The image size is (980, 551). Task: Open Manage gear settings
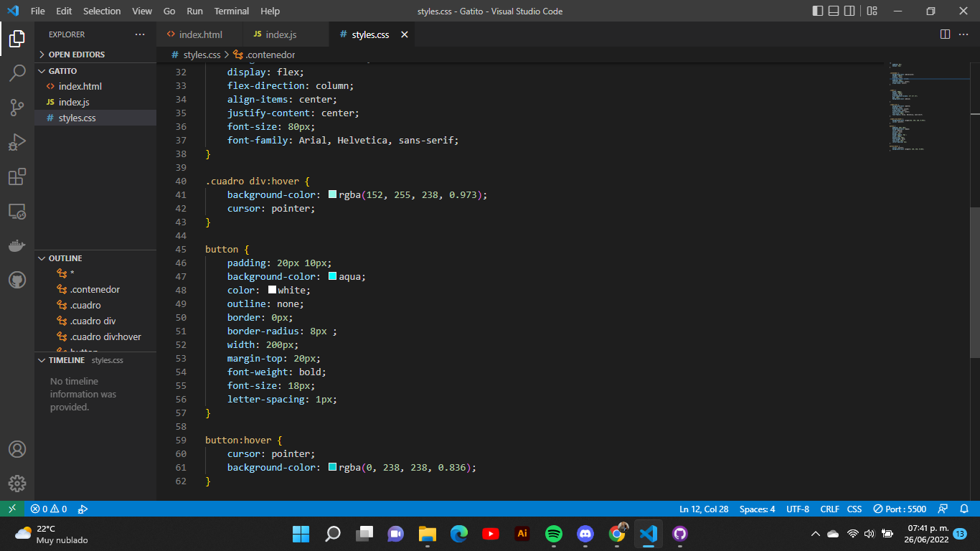click(x=17, y=484)
